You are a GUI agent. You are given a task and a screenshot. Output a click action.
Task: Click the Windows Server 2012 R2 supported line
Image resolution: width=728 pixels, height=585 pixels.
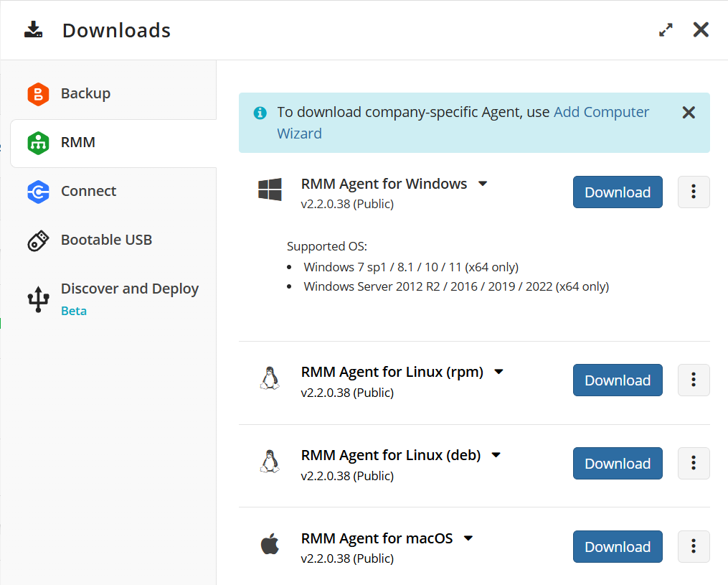pos(456,286)
